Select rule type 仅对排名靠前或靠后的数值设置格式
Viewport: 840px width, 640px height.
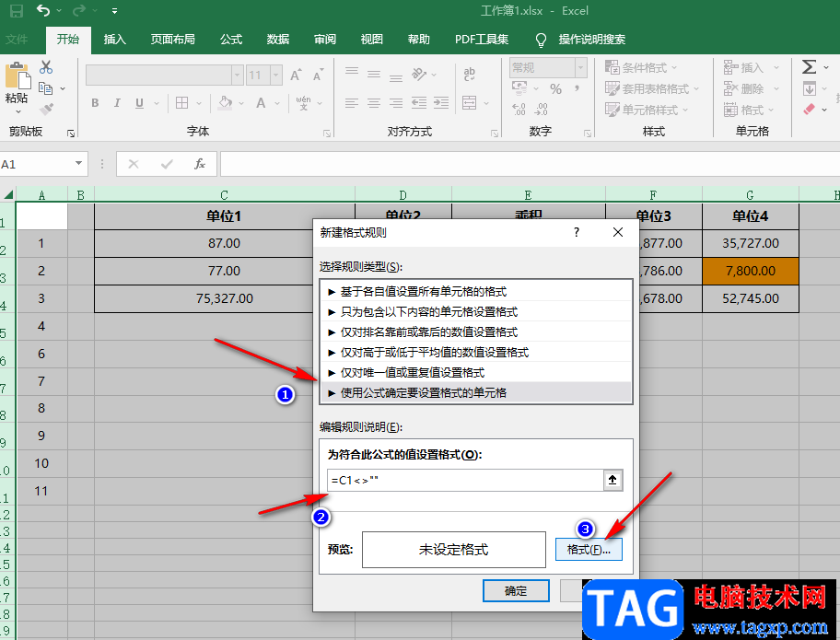(475, 332)
